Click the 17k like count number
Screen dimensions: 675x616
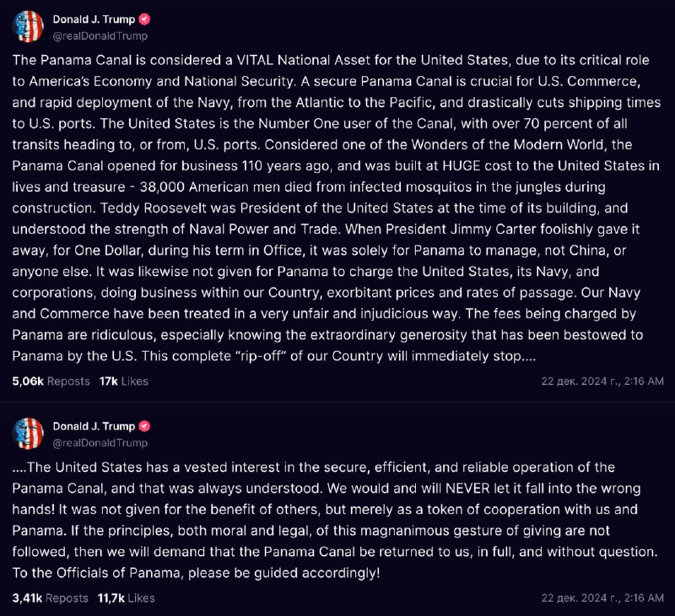(109, 381)
